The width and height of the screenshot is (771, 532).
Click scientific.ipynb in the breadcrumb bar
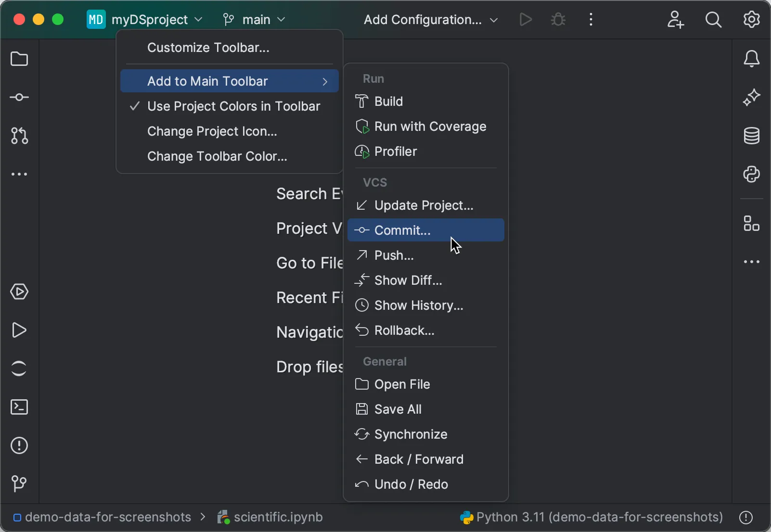[x=278, y=517]
